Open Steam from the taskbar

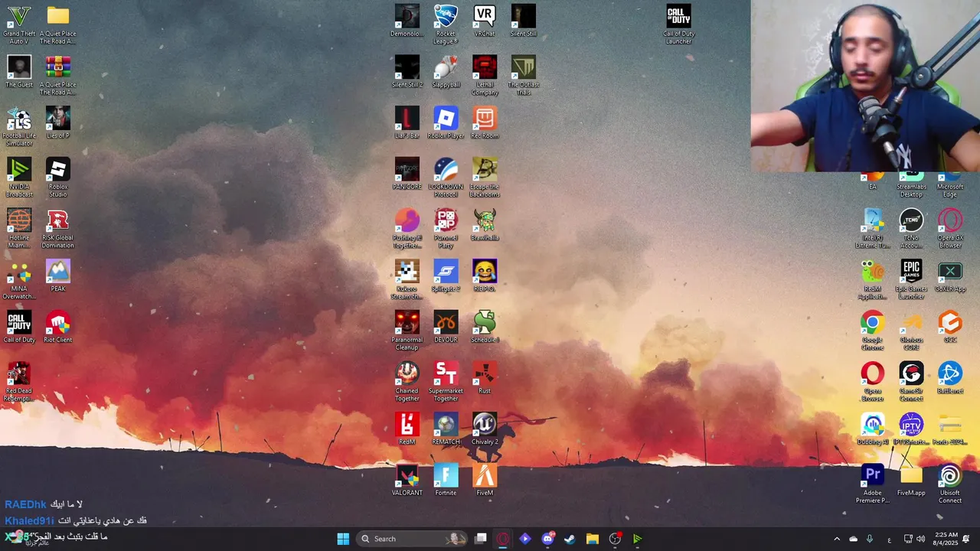(x=570, y=539)
